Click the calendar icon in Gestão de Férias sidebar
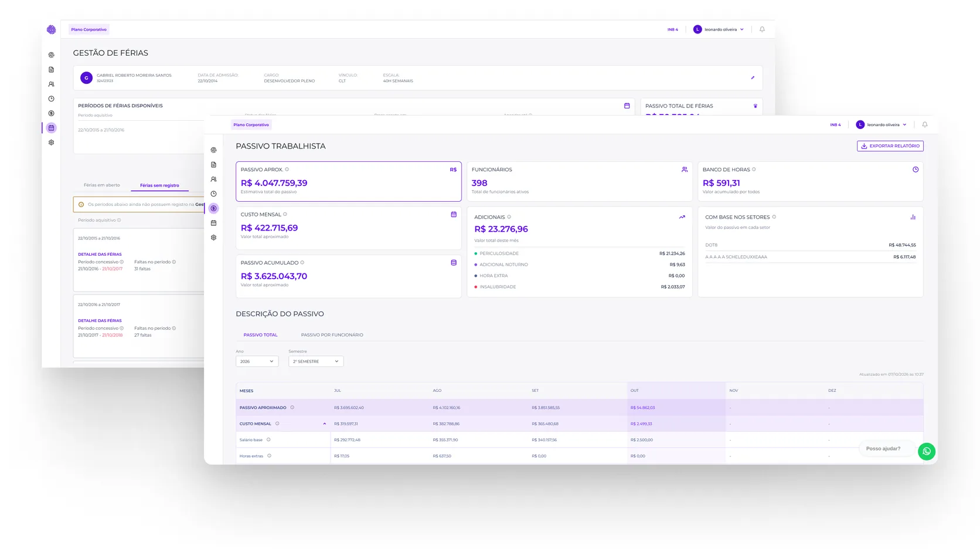This screenshot has height=552, width=980. point(52,128)
